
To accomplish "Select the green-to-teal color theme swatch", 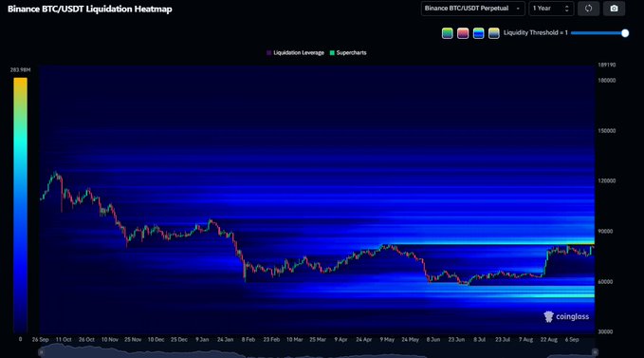I will (448, 33).
